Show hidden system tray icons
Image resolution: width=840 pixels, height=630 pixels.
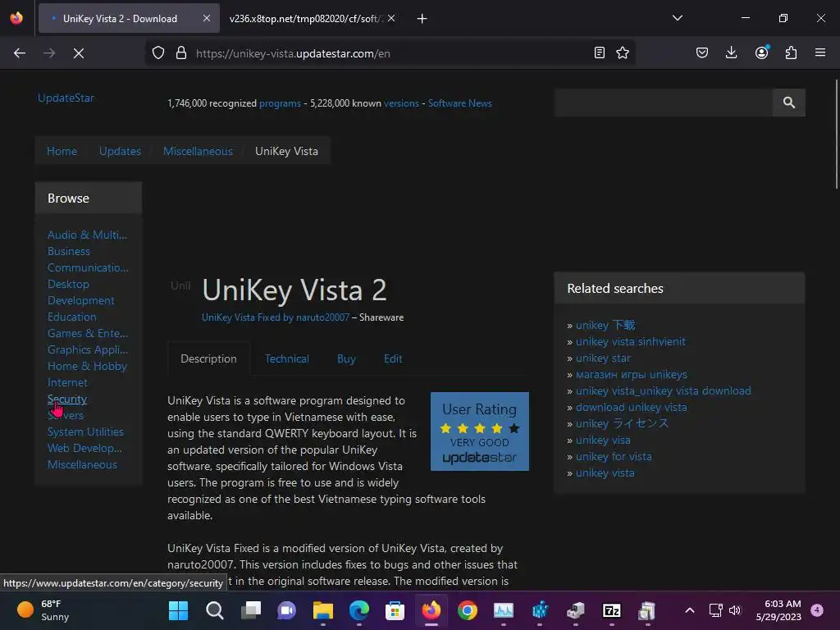point(690,610)
